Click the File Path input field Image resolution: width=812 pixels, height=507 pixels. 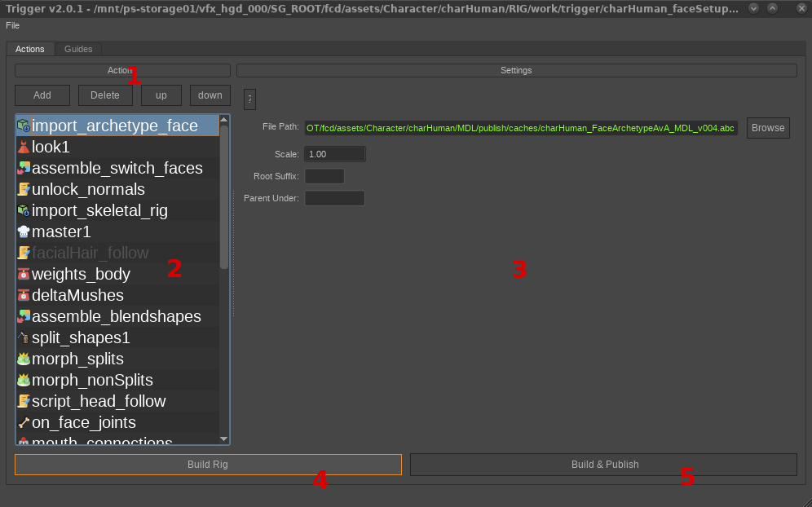(x=521, y=128)
